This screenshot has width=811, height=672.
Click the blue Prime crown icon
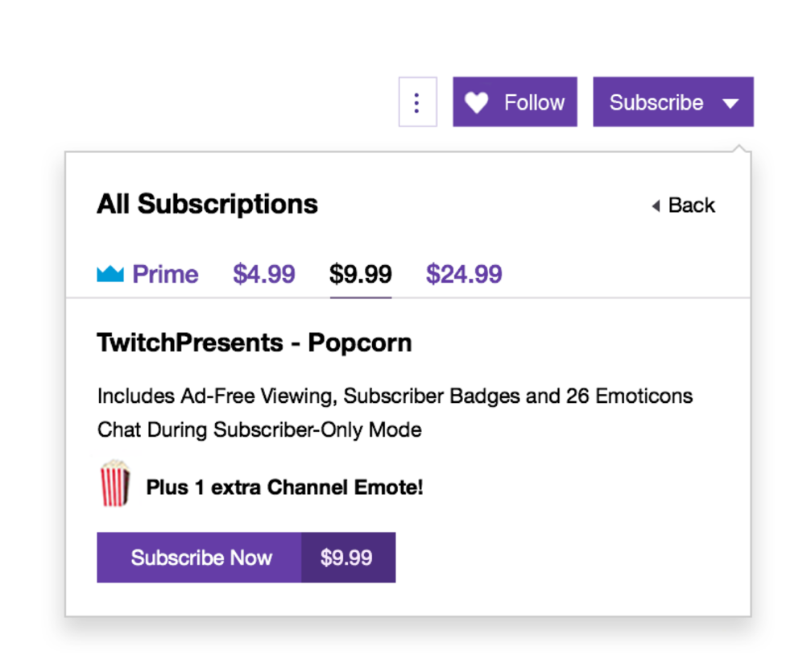tap(110, 274)
